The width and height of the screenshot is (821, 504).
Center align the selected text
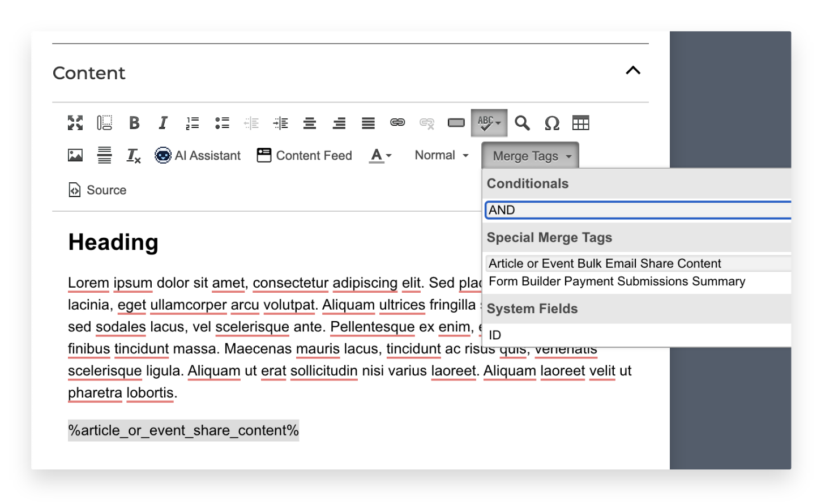pyautogui.click(x=310, y=122)
